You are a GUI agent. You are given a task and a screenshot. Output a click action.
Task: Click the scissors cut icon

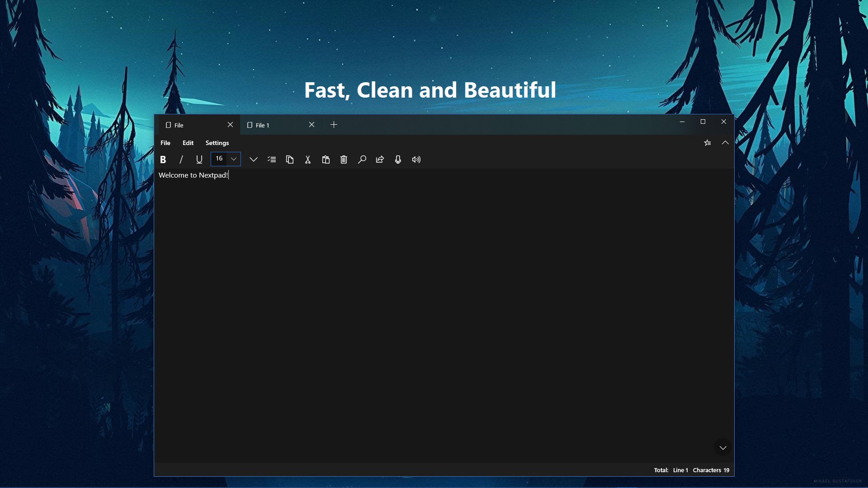click(x=308, y=160)
